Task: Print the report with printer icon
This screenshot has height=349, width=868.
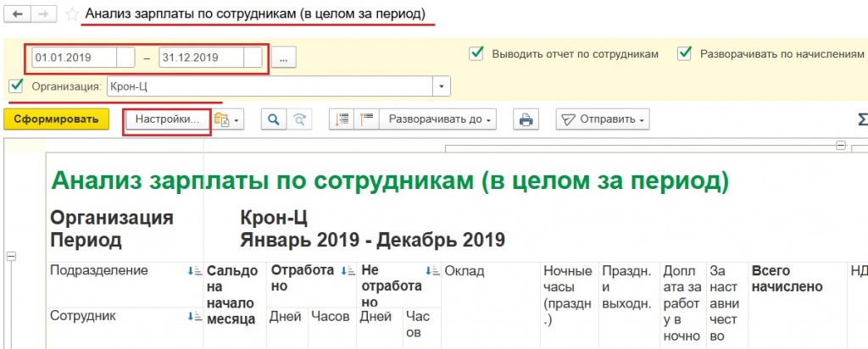Action: (526, 119)
